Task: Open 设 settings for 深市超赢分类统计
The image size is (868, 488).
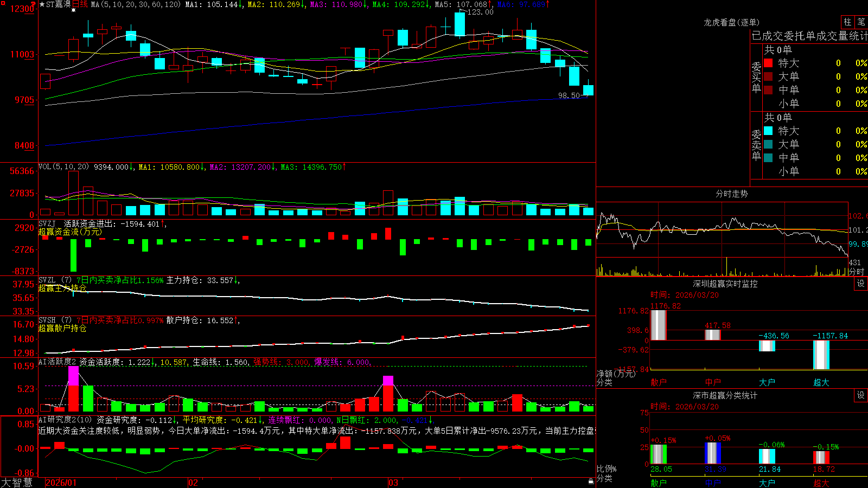Action: [861, 395]
